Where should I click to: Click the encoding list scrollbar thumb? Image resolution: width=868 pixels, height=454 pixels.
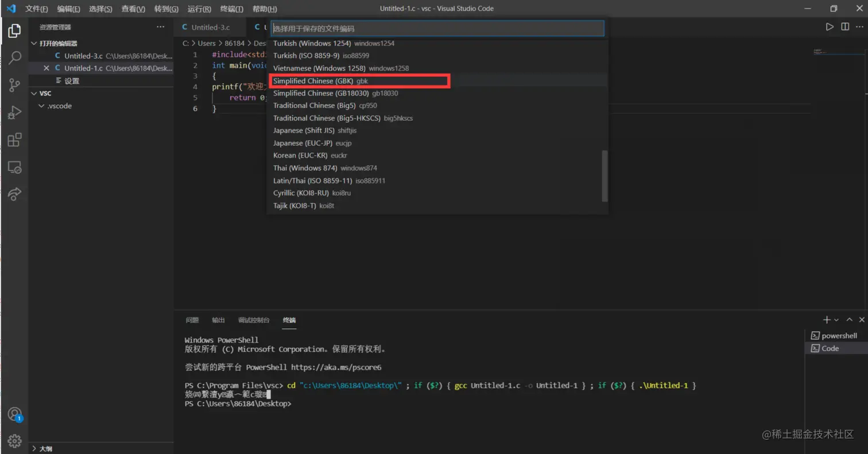pos(604,176)
